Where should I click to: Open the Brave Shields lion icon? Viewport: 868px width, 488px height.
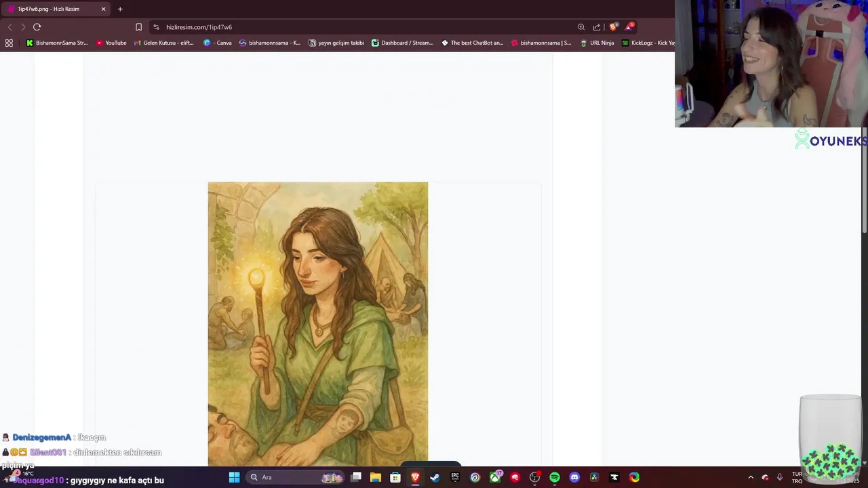pyautogui.click(x=614, y=27)
